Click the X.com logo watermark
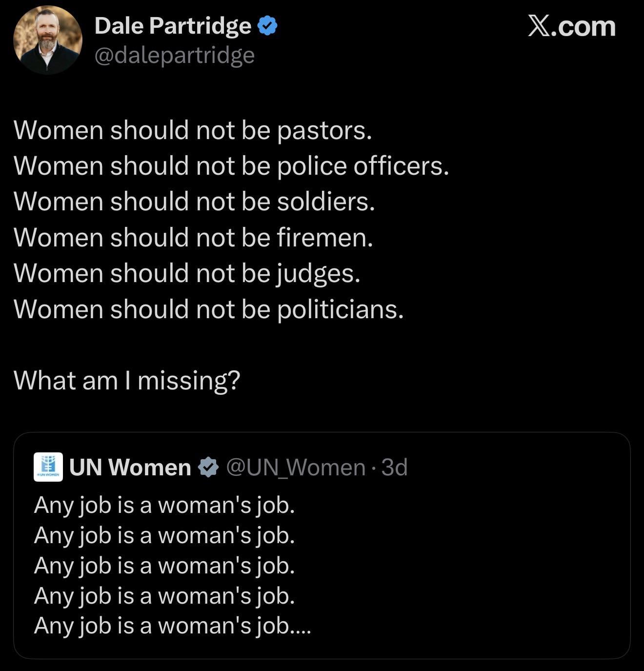 pyautogui.click(x=571, y=26)
